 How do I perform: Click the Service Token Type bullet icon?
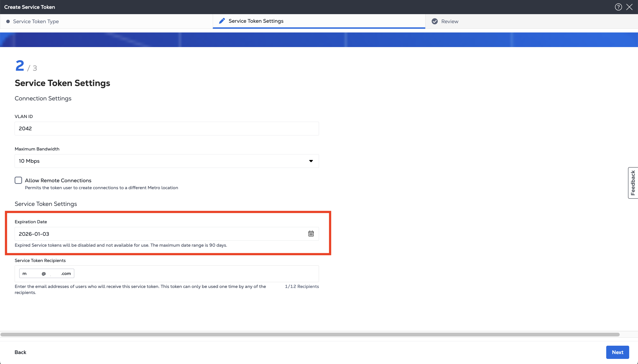[8, 22]
